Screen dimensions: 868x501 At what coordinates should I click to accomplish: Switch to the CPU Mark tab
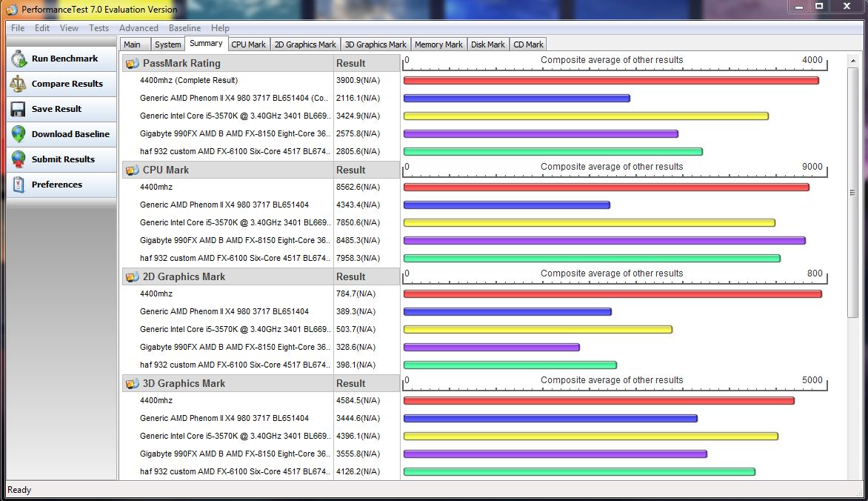click(x=249, y=44)
